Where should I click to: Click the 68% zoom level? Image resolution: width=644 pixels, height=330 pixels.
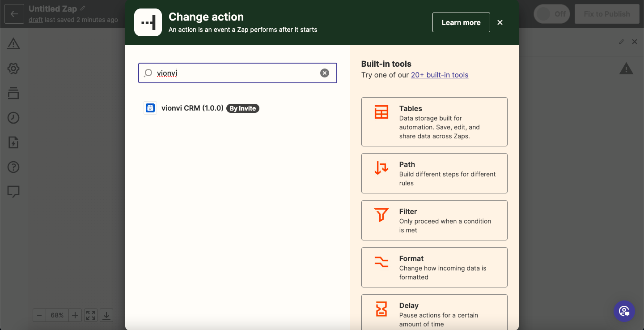57,315
